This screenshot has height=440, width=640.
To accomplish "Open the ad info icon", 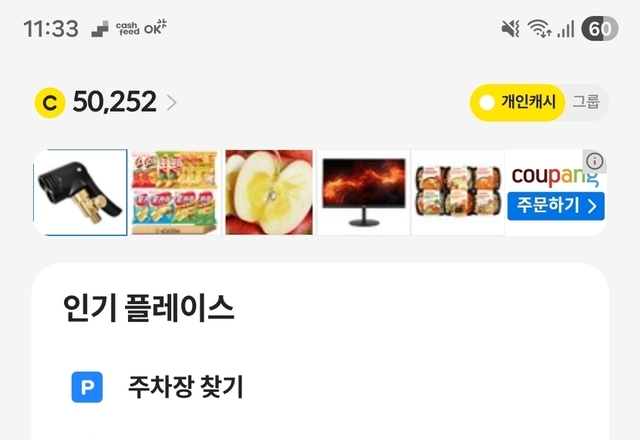I will pos(594,161).
